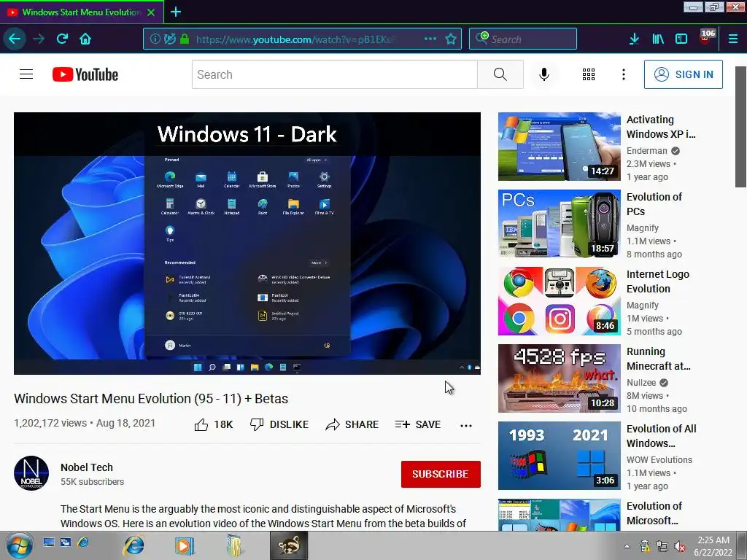Screen dimensions: 747x560
Task: Open the browser library icon
Action: pos(658,39)
